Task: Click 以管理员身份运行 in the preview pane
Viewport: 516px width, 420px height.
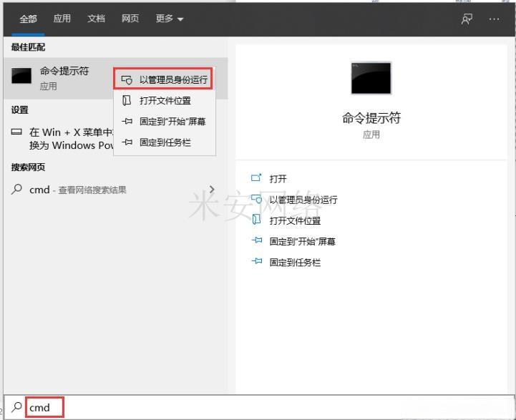Action: [303, 200]
